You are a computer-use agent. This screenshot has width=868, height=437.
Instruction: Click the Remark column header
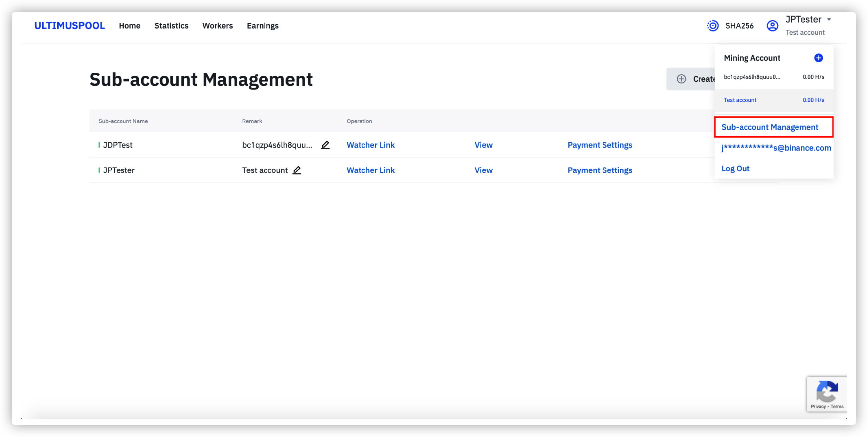(252, 121)
